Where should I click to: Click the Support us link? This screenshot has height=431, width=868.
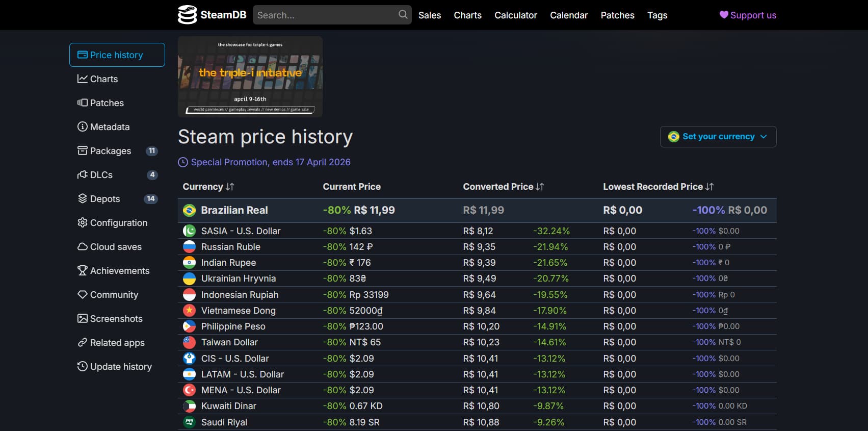point(748,15)
